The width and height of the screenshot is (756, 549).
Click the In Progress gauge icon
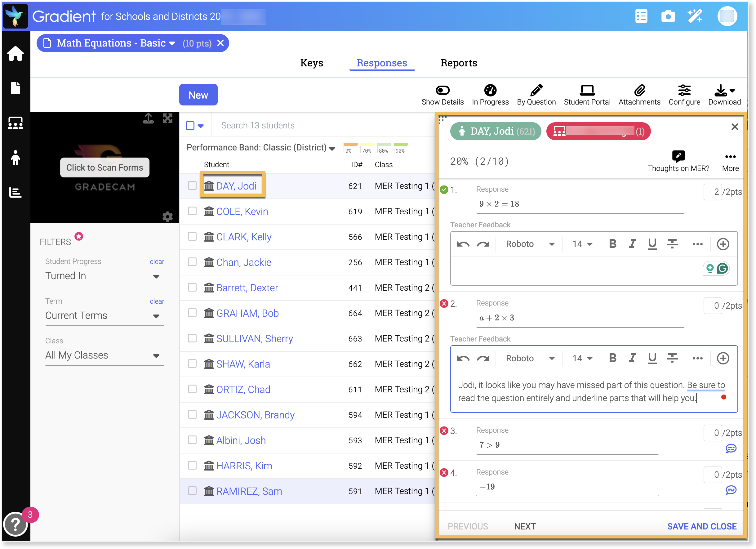(x=490, y=90)
